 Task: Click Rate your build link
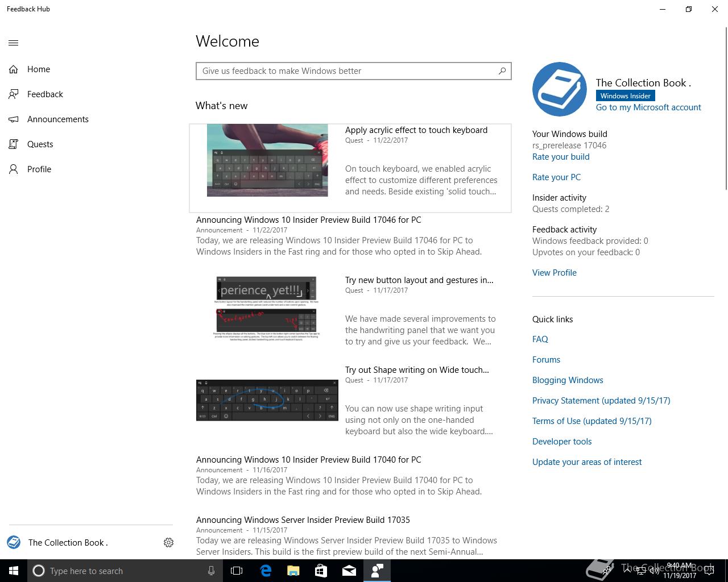(x=561, y=157)
